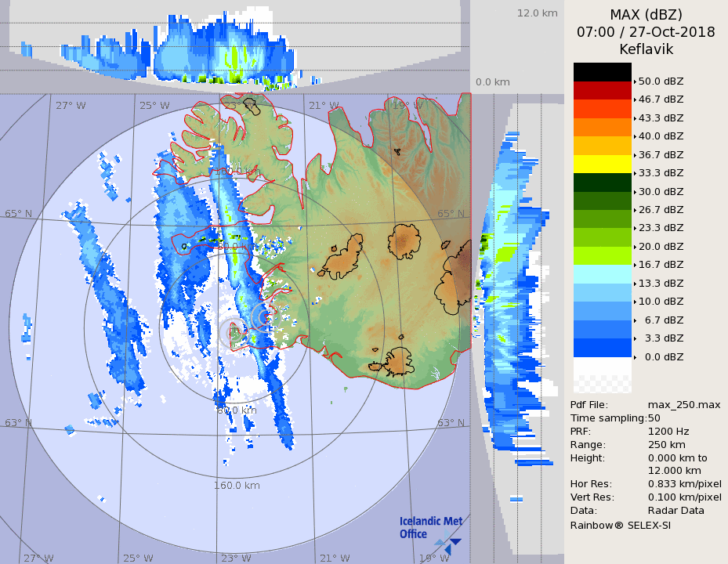The image size is (728, 564).
Task: Click the 1200 Hz PRF value
Action: pyautogui.click(x=668, y=431)
